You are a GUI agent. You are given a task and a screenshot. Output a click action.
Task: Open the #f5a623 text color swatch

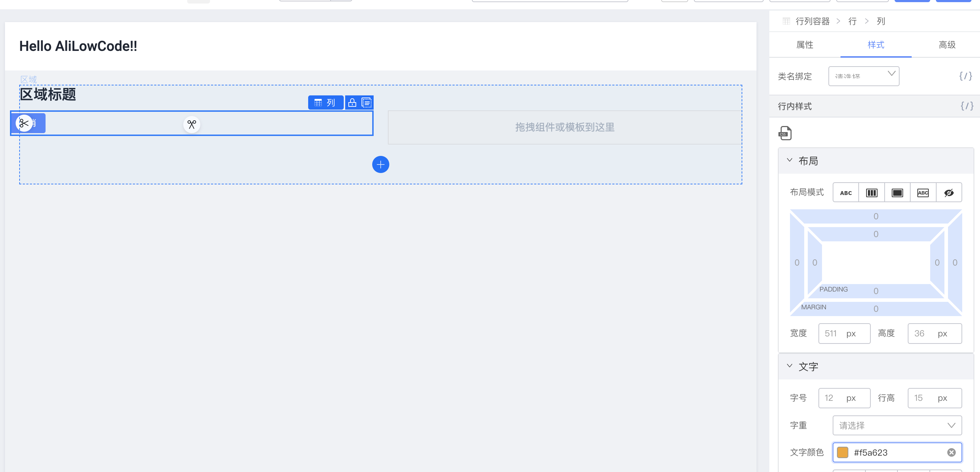(x=843, y=452)
